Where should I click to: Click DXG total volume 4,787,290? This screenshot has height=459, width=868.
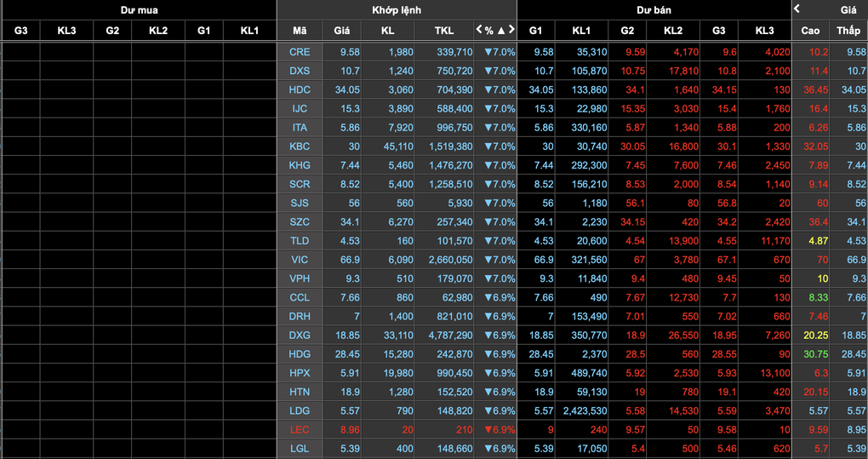point(451,335)
